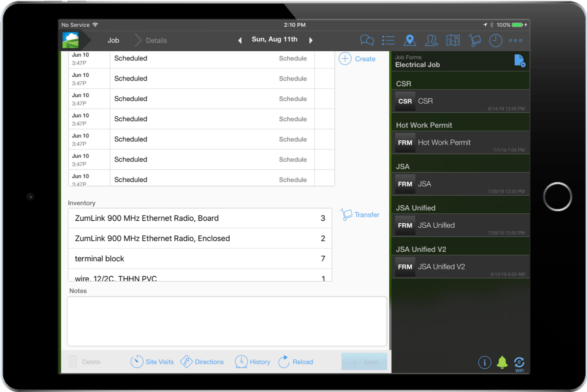Select the Job breadcrumb tab
587x392 pixels.
click(113, 40)
